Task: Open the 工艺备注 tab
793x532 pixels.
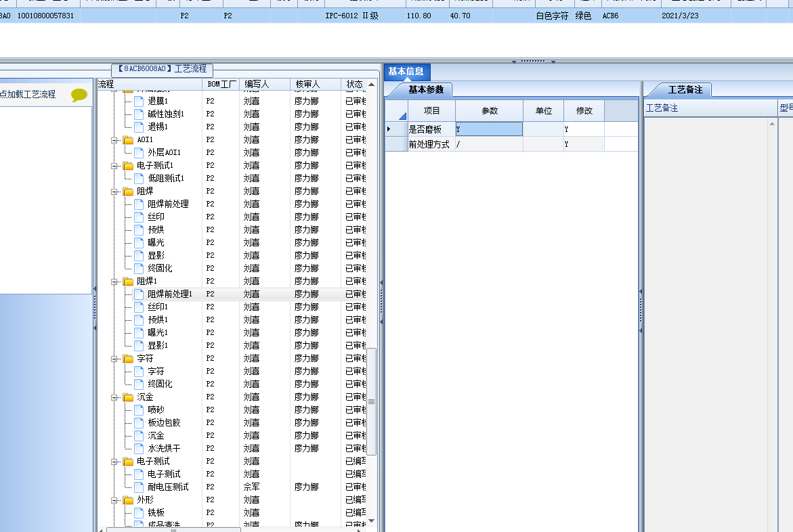Action: point(685,89)
